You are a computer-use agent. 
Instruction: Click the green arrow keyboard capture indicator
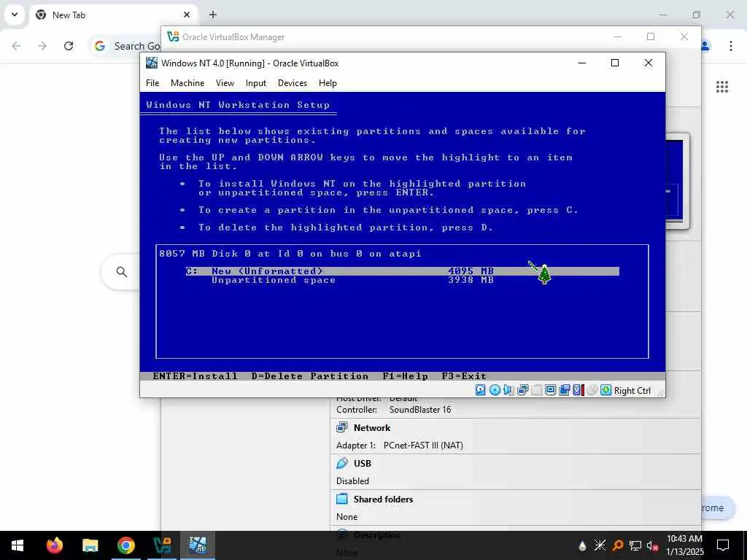pyautogui.click(x=605, y=391)
